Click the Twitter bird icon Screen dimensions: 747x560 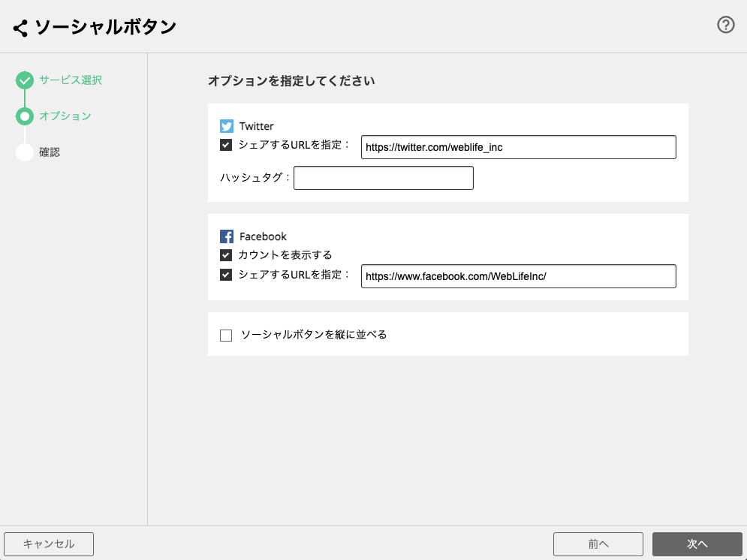(226, 126)
